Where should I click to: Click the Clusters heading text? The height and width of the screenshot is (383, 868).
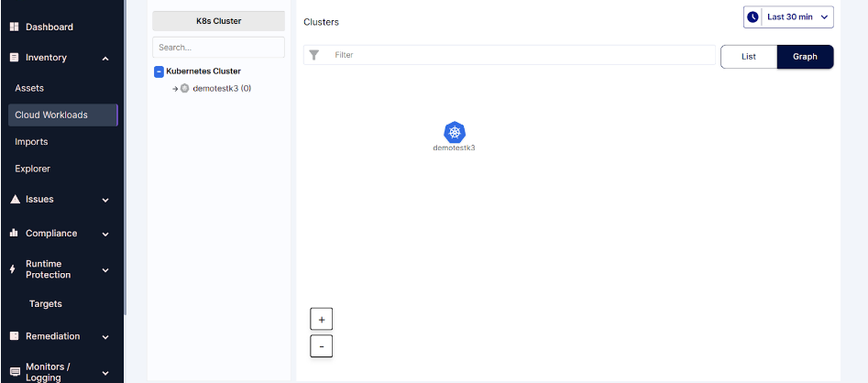pyautogui.click(x=321, y=22)
